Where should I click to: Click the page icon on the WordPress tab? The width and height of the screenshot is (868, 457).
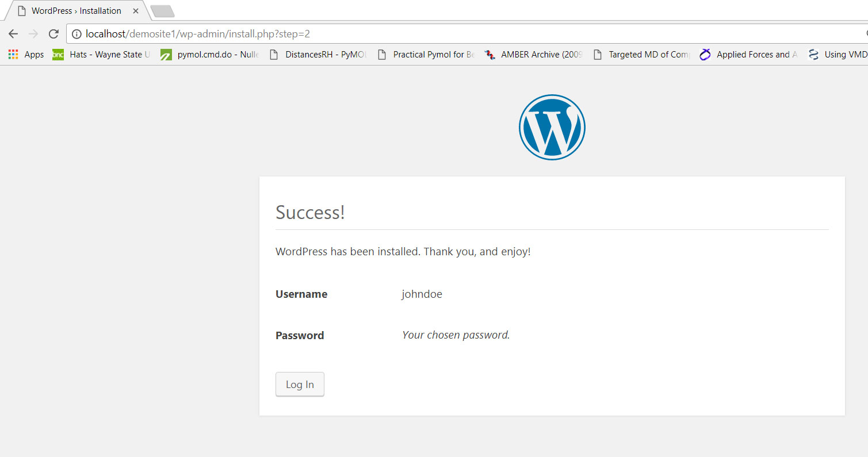click(22, 11)
